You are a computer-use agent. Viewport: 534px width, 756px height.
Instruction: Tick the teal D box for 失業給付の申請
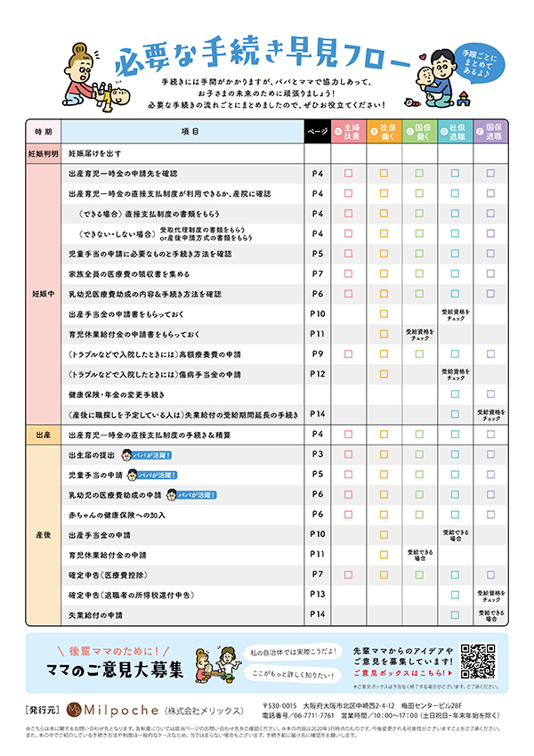(455, 614)
